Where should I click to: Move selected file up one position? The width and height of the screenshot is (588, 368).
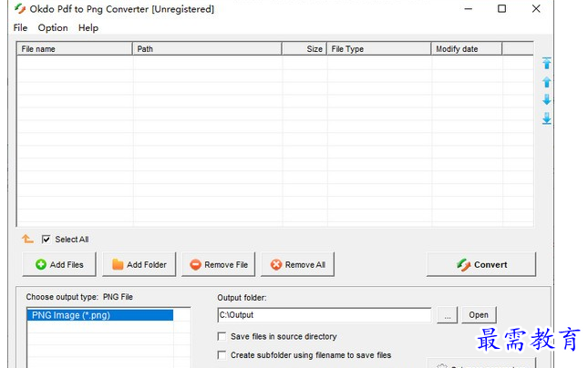click(546, 82)
